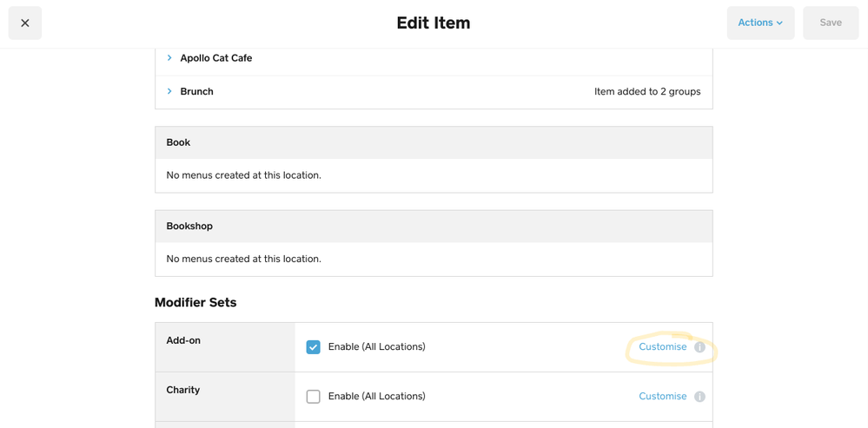Click the info icon beside Charity Customise
Screen dimensions: 868x428
click(x=699, y=397)
